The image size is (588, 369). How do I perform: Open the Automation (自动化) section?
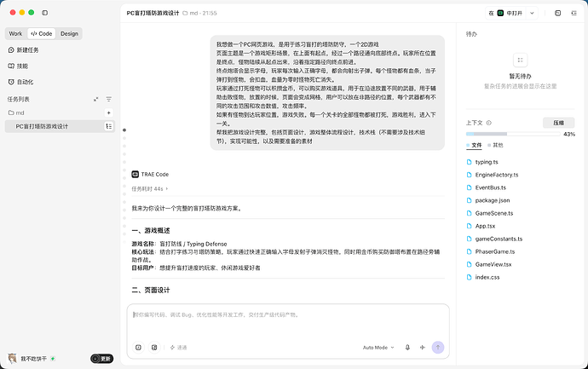(21, 82)
